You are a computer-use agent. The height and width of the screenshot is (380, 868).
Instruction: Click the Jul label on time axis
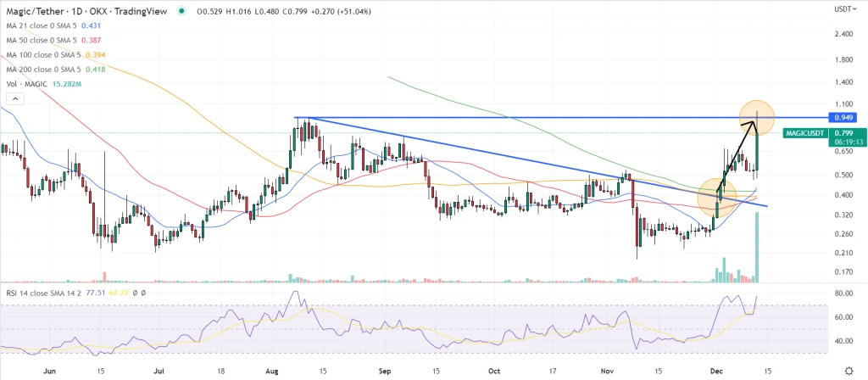159,370
